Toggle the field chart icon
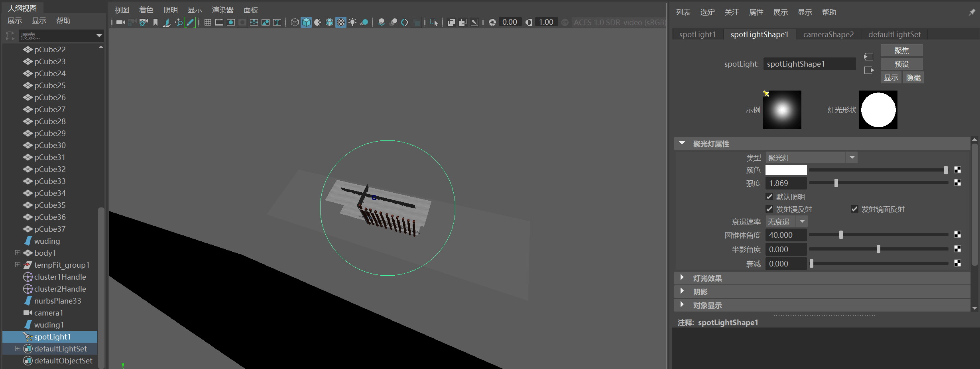Image resolution: width=980 pixels, height=369 pixels. [x=254, y=22]
